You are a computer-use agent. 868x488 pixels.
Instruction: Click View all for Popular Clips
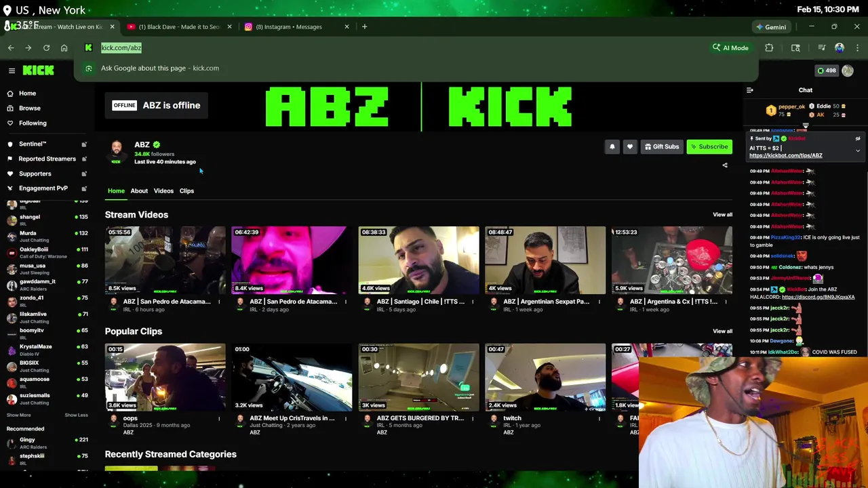[722, 331]
